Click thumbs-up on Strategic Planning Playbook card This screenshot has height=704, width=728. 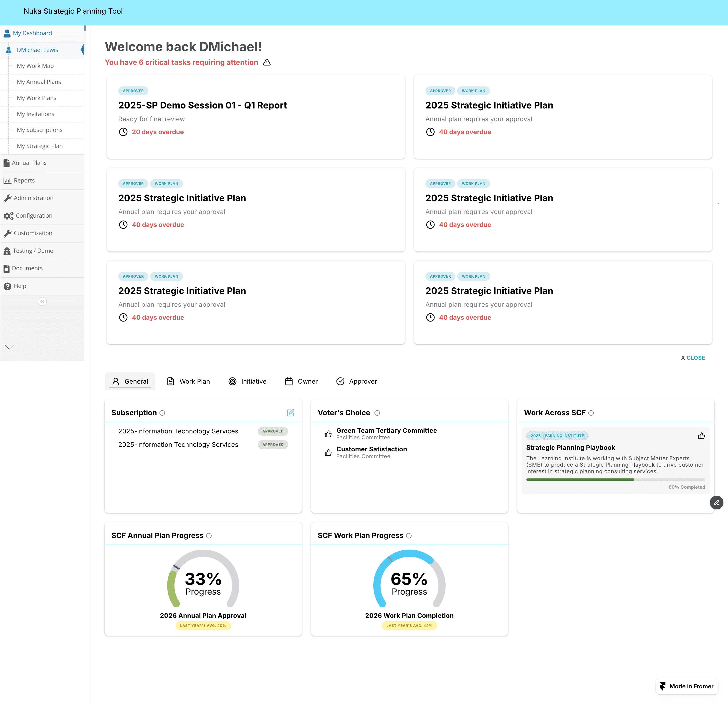click(x=701, y=435)
